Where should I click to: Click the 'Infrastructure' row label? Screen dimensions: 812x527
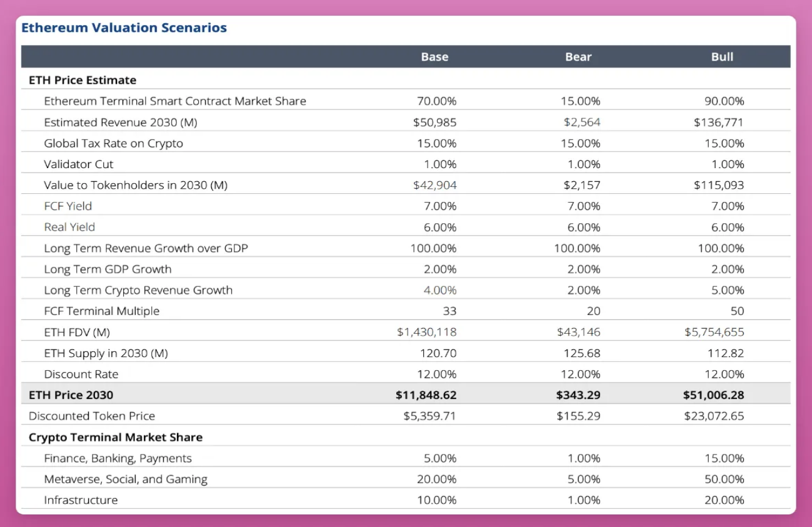81,500
